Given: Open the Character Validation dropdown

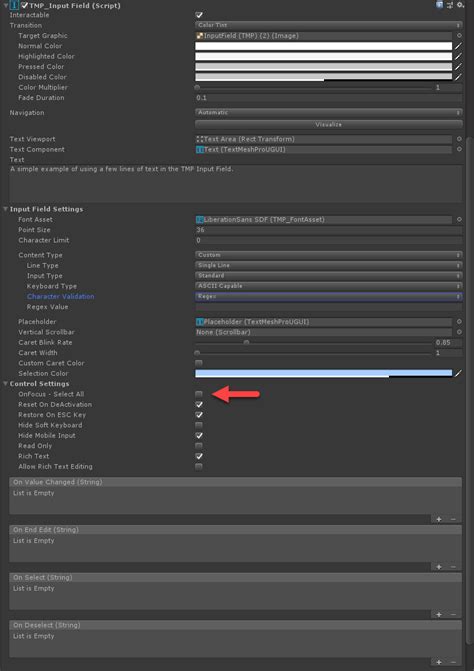Looking at the screenshot, I should tap(329, 296).
